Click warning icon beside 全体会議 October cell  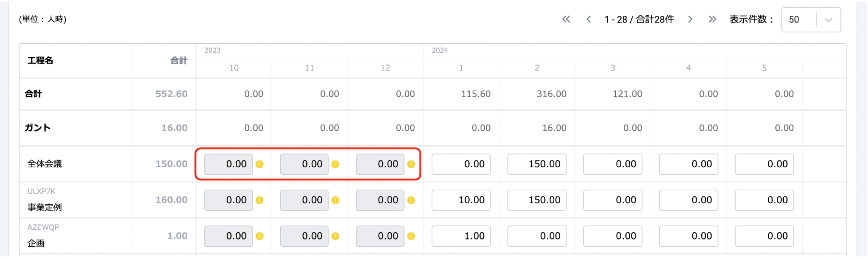click(x=260, y=164)
